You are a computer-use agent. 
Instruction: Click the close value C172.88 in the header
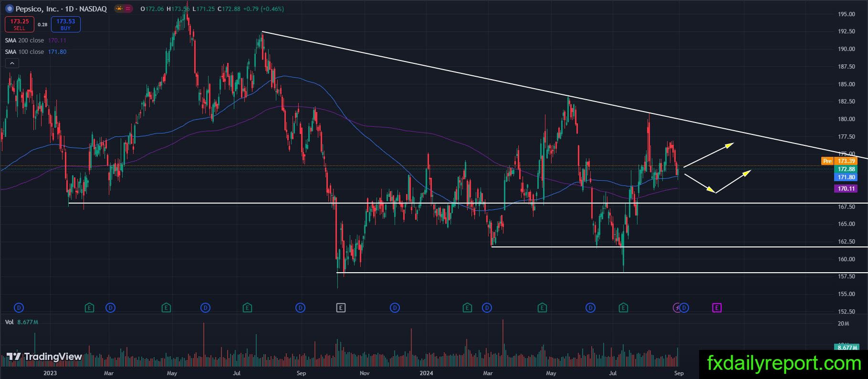[229, 9]
